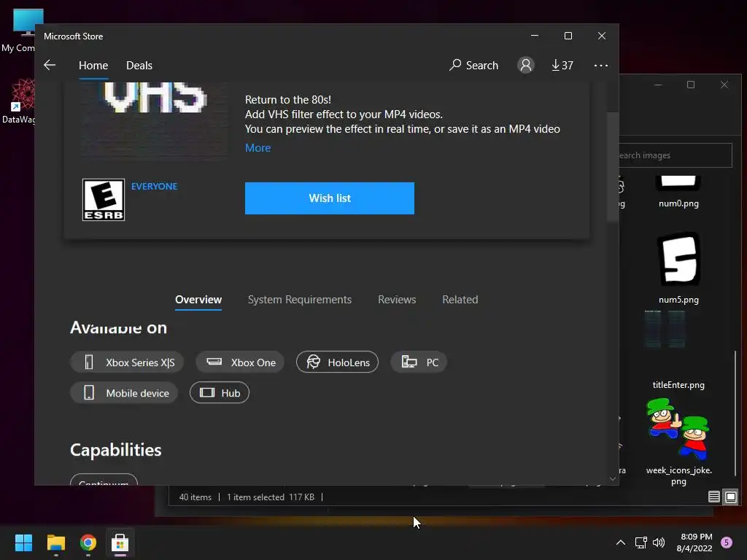The width and height of the screenshot is (747, 560).
Task: Maximize the Microsoft Store window
Action: pos(568,36)
